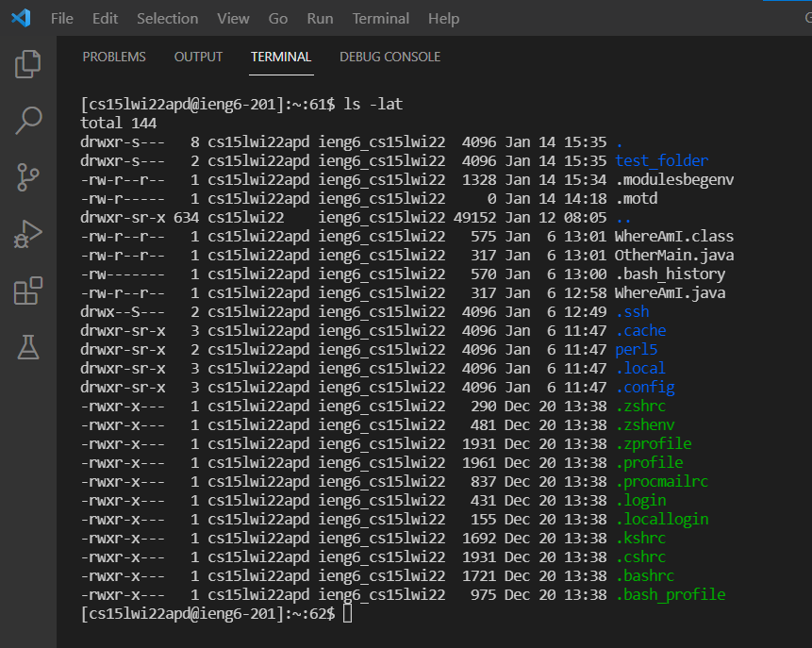Open the Help menu
Screen dimensions: 812x648
[442, 18]
